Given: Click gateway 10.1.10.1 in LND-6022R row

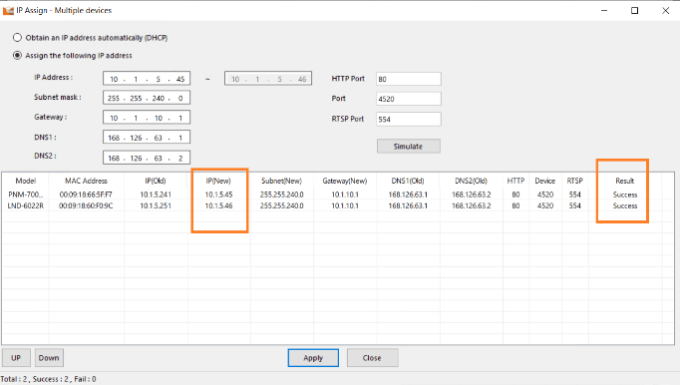Looking at the screenshot, I should tap(345, 206).
